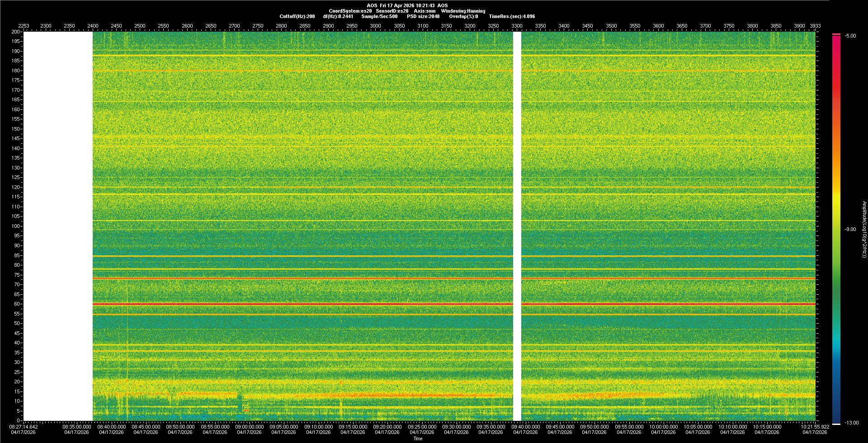Click the large white gap before 08:40
The height and width of the screenshot is (443, 868).
click(58, 226)
